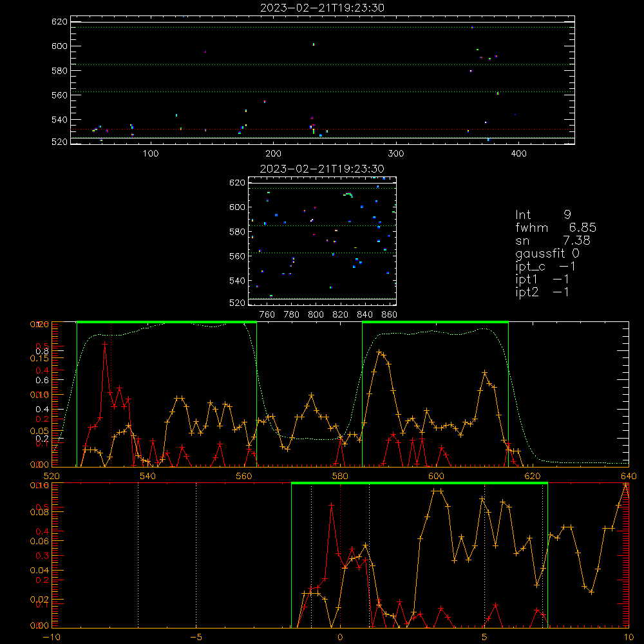Select the 'Int 9' readout text

click(x=543, y=215)
